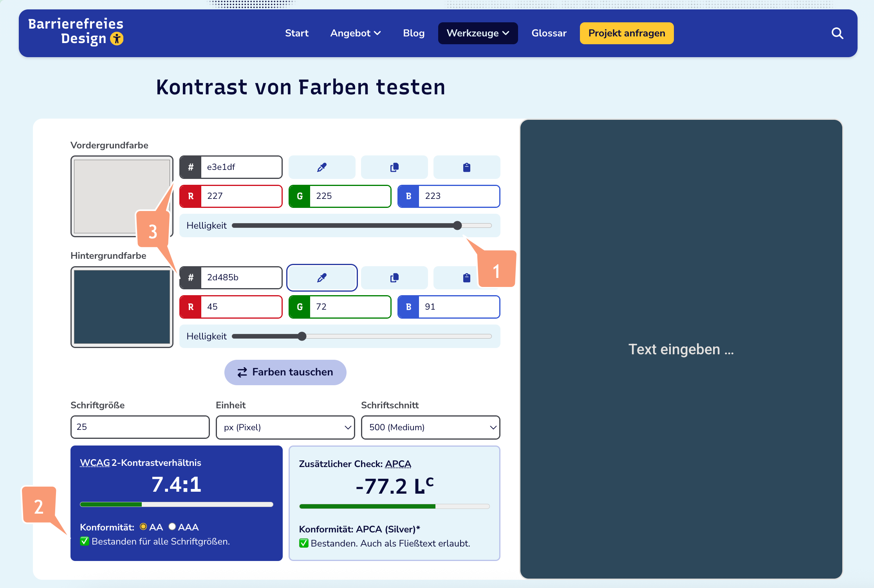This screenshot has height=588, width=874.
Task: Open the site search magnifier
Action: pos(837,33)
